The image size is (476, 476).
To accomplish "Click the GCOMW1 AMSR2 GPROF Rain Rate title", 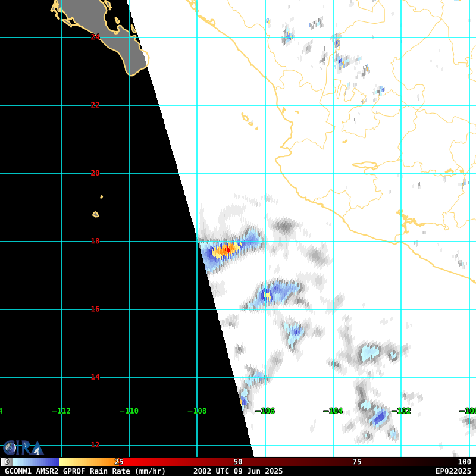I will [85, 471].
